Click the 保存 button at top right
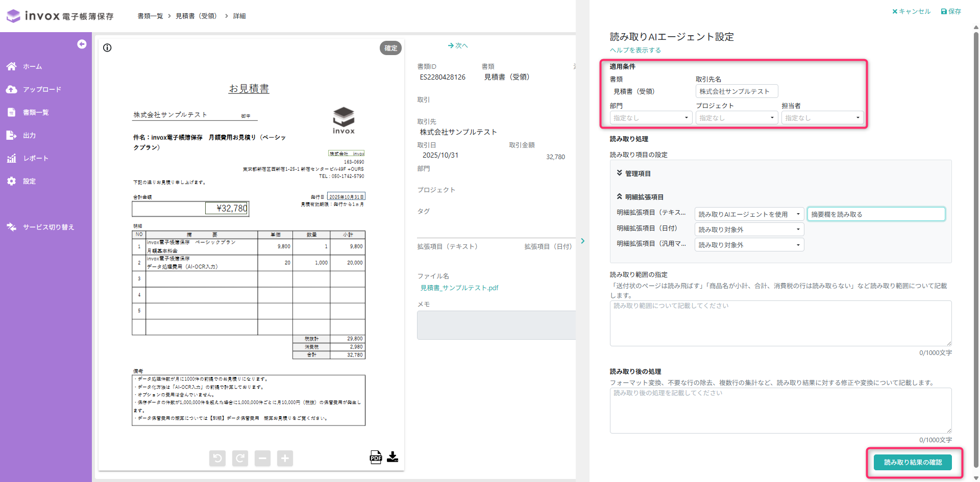Viewport: 980px width, 482px height. click(951, 11)
